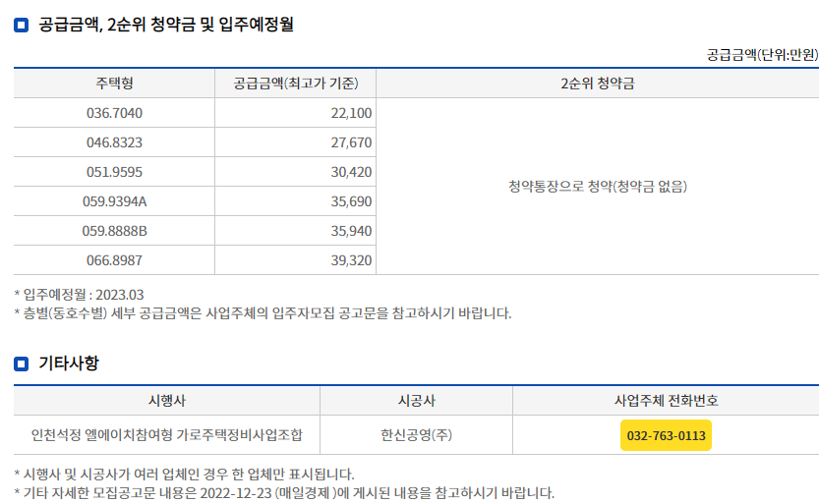Select the 시행사 및 시공사가 여러 업체인 note
The image size is (819, 504).
pyautogui.click(x=184, y=475)
